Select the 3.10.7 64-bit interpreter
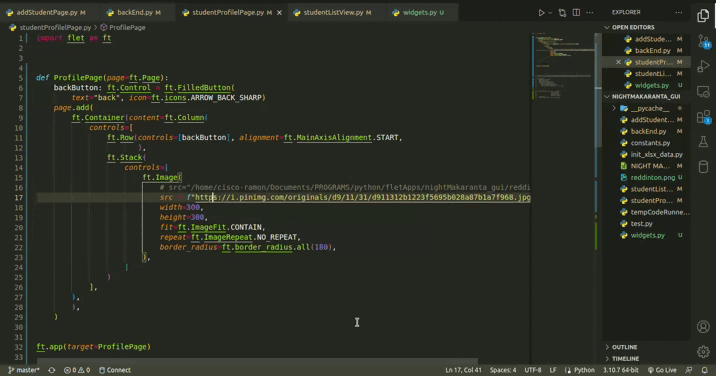716x376 pixels. point(621,370)
